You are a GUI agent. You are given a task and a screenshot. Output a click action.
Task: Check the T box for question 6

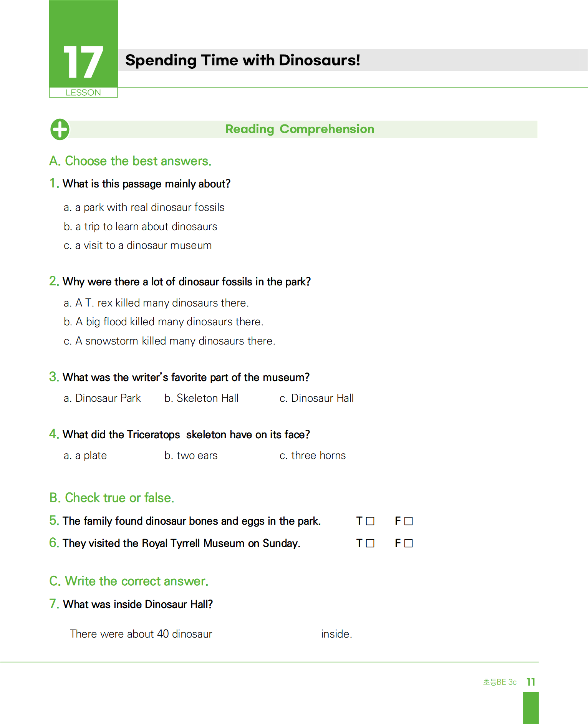[x=370, y=543]
